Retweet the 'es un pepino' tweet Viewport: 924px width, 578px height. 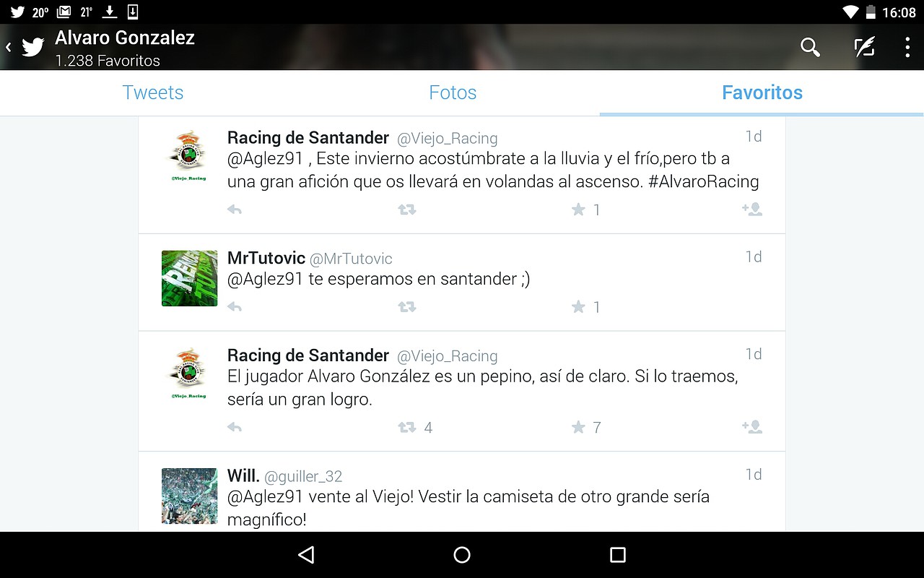tap(407, 428)
